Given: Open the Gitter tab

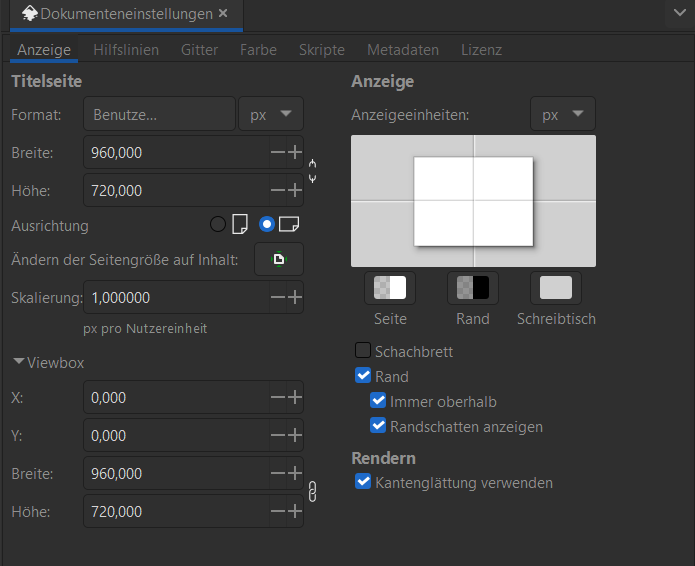Looking at the screenshot, I should pyautogui.click(x=199, y=50).
